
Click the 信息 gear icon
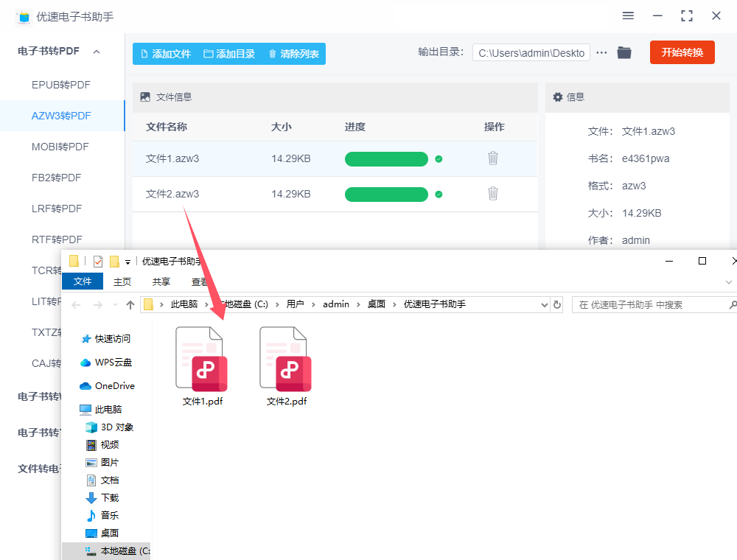point(557,97)
